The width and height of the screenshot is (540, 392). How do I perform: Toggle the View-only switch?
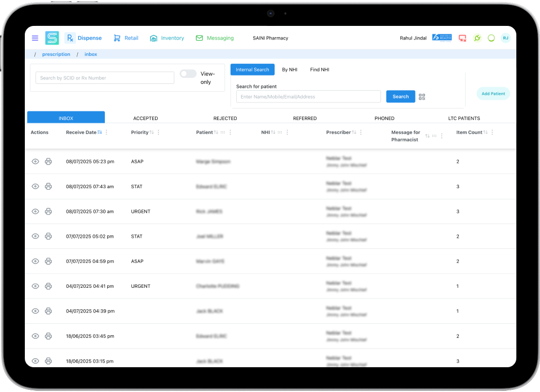pyautogui.click(x=188, y=74)
